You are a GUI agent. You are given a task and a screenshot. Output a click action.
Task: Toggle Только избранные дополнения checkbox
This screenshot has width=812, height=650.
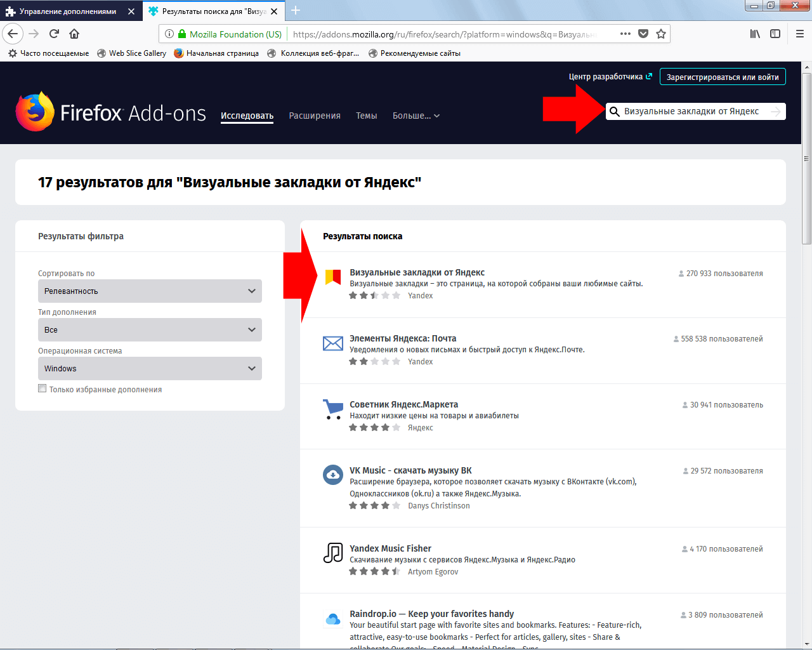click(x=43, y=388)
